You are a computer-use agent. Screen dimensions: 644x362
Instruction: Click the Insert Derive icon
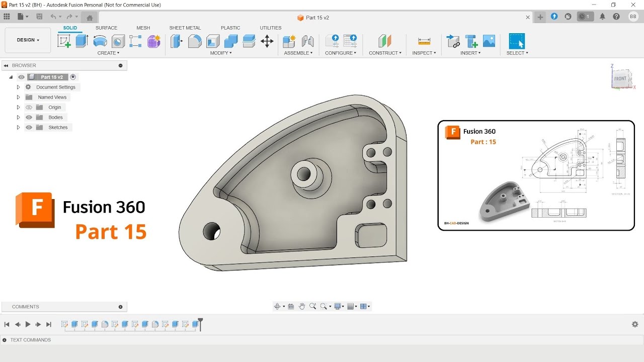pyautogui.click(x=453, y=41)
